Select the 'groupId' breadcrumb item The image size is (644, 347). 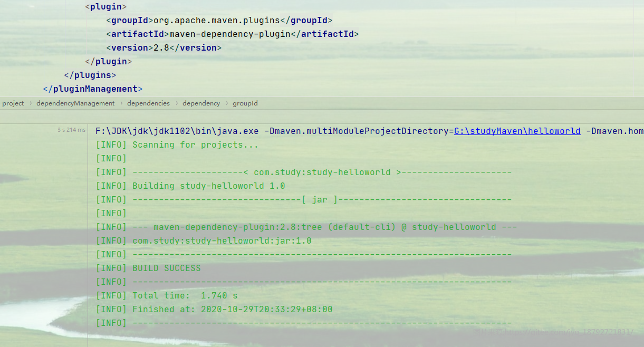[x=245, y=103]
